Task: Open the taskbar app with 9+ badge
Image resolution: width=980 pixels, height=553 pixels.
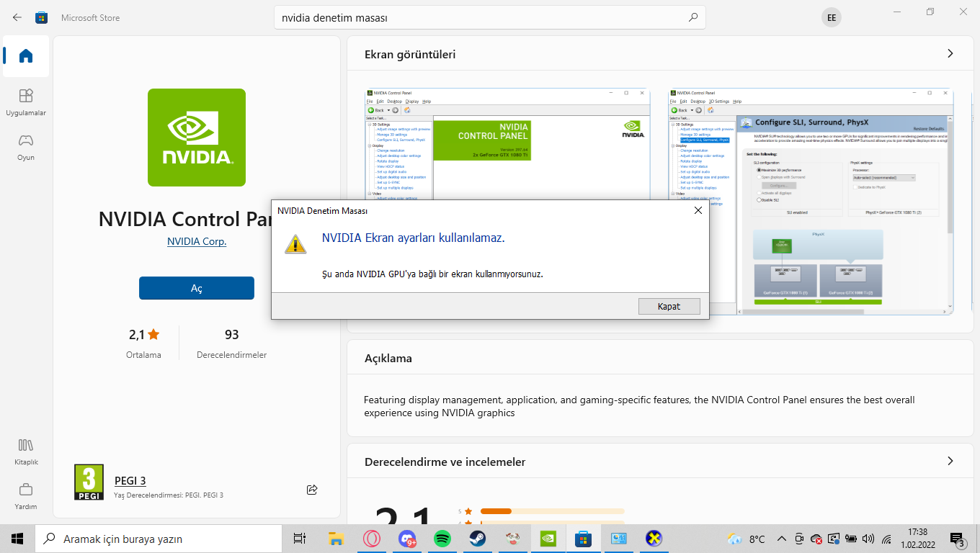Action: click(407, 539)
